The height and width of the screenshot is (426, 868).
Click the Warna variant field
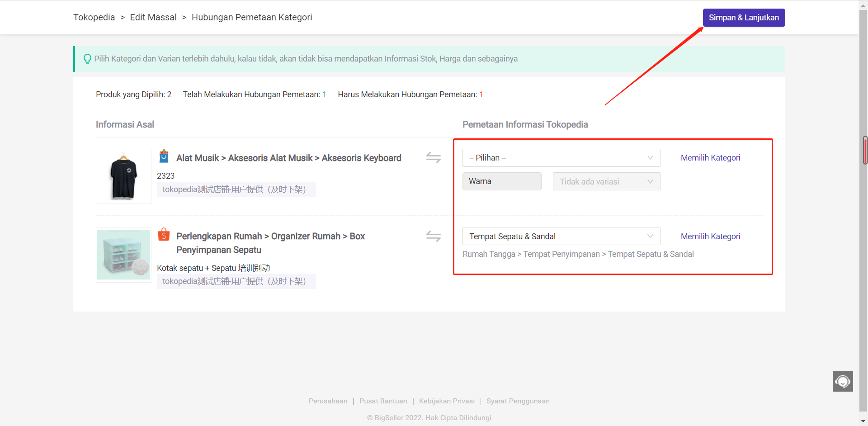(x=502, y=181)
